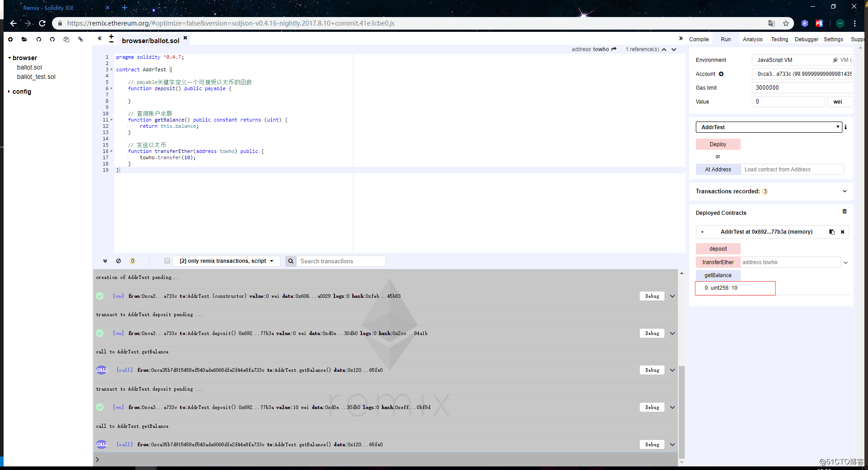868x470 pixels.
Task: Open Account selection dropdown
Action: pos(803,74)
